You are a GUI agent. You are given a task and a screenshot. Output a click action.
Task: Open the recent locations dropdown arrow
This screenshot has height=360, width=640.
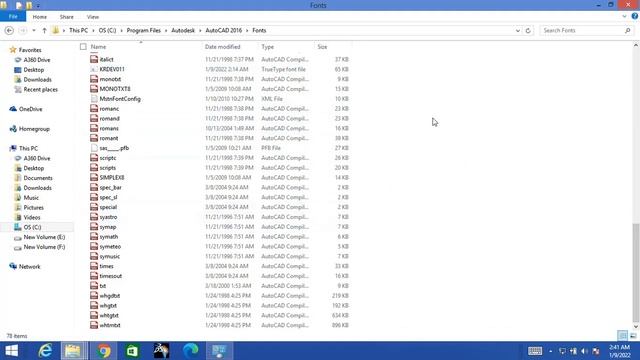pos(34,31)
